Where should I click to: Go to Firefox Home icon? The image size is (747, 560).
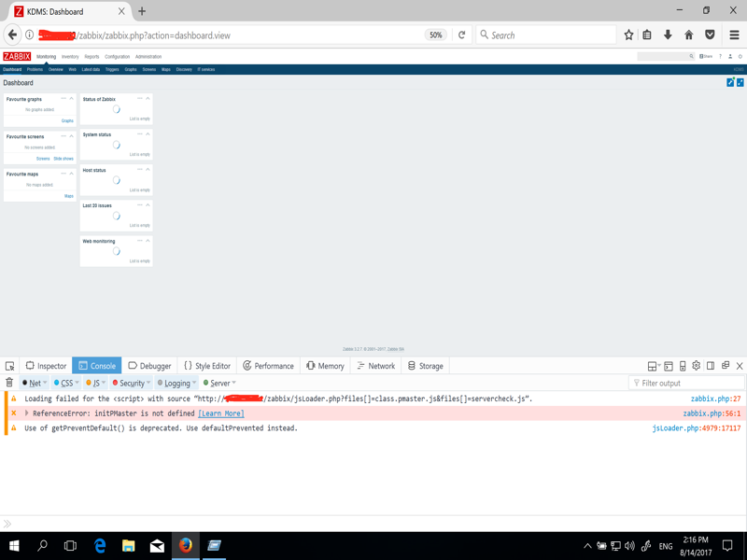pos(689,35)
